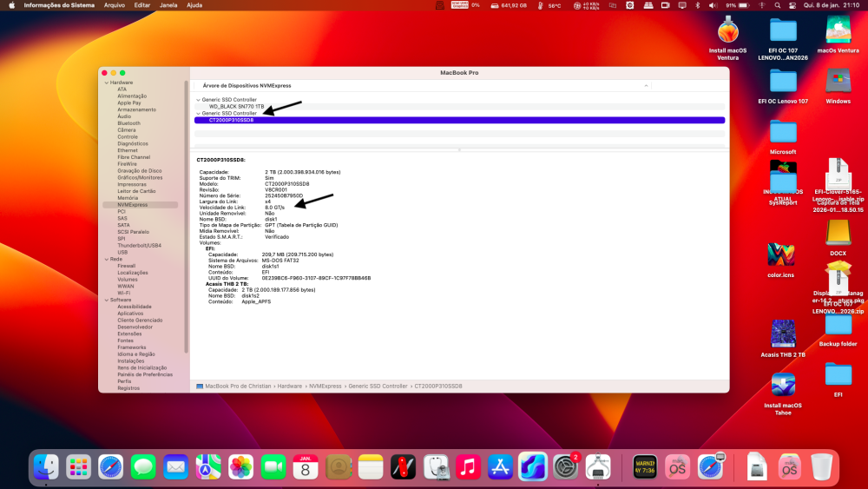Open the App Store in the Dock
Viewport: 868px width, 489px height.
coord(501,467)
